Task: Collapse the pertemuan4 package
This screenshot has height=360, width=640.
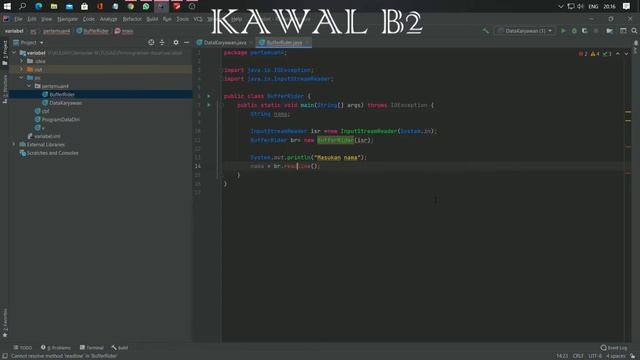Action: (29, 86)
